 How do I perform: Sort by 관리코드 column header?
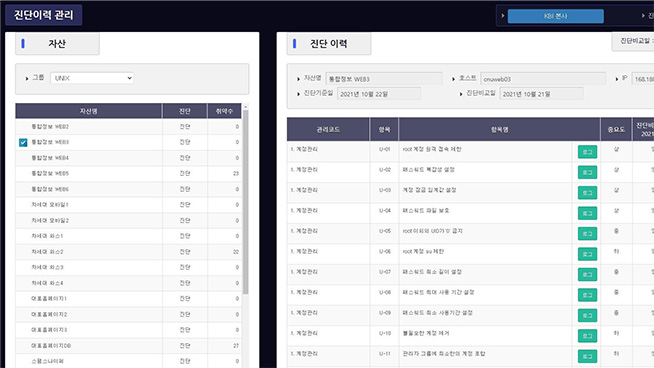pyautogui.click(x=328, y=129)
